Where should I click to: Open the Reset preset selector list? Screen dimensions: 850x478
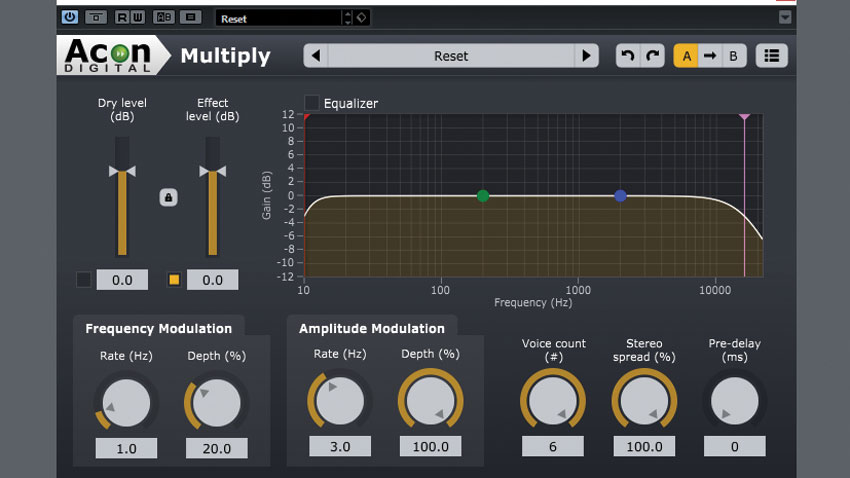[x=451, y=56]
